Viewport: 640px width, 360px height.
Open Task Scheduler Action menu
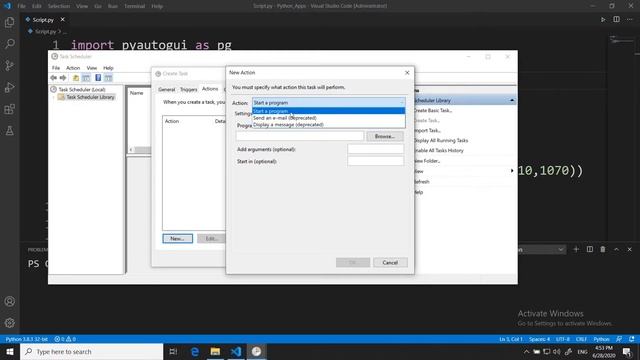[x=73, y=68]
